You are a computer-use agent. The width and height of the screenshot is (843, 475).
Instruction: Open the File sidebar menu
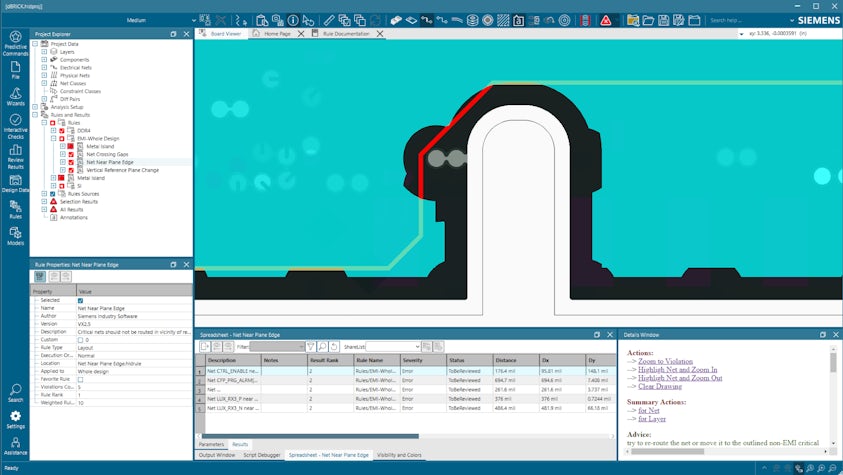(15, 70)
